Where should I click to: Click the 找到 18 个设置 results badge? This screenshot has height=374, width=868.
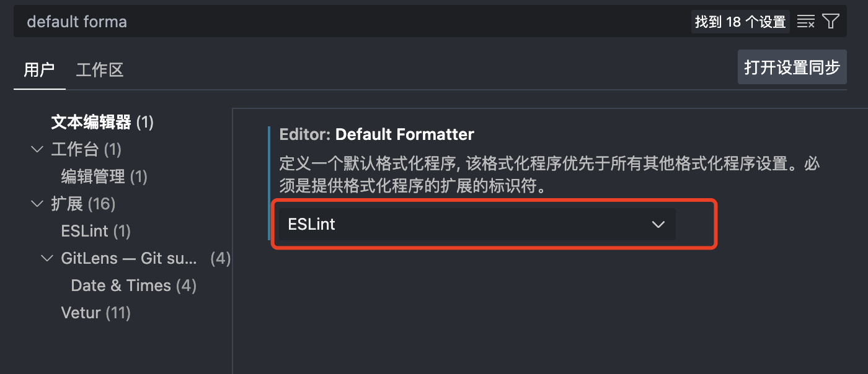coord(740,21)
